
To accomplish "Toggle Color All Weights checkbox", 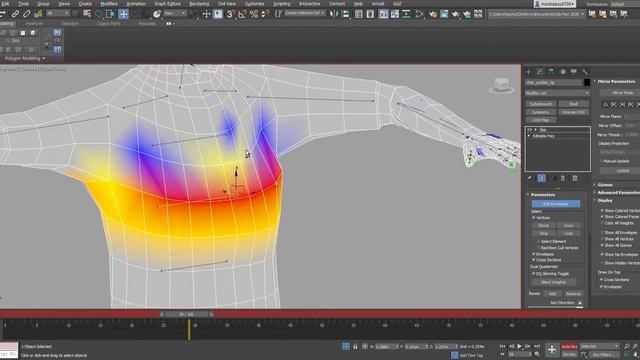I will pos(602,223).
